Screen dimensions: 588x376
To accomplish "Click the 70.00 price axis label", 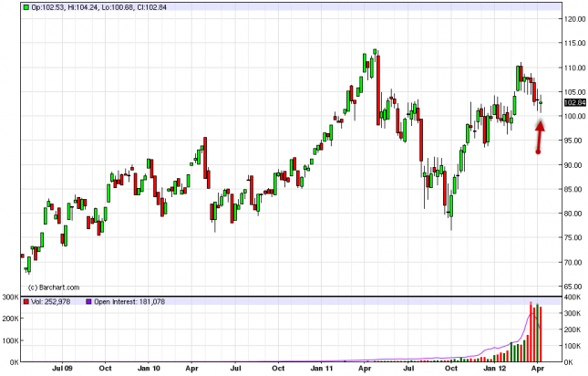I will coord(575,262).
